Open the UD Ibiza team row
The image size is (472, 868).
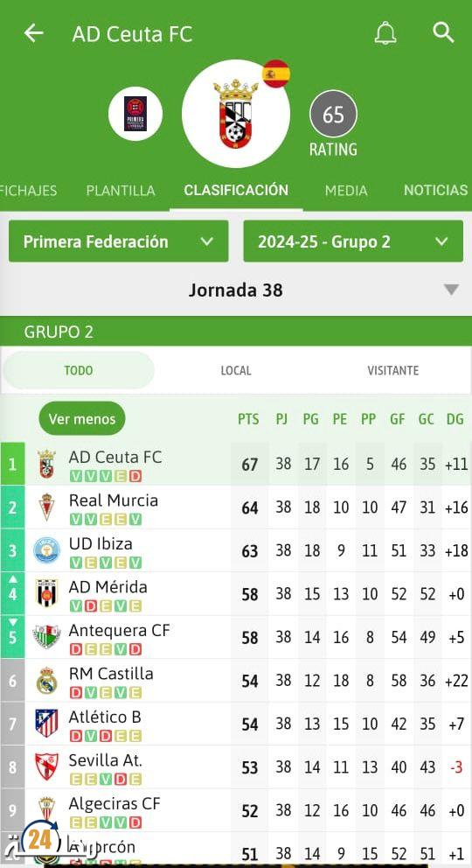[x=236, y=550]
